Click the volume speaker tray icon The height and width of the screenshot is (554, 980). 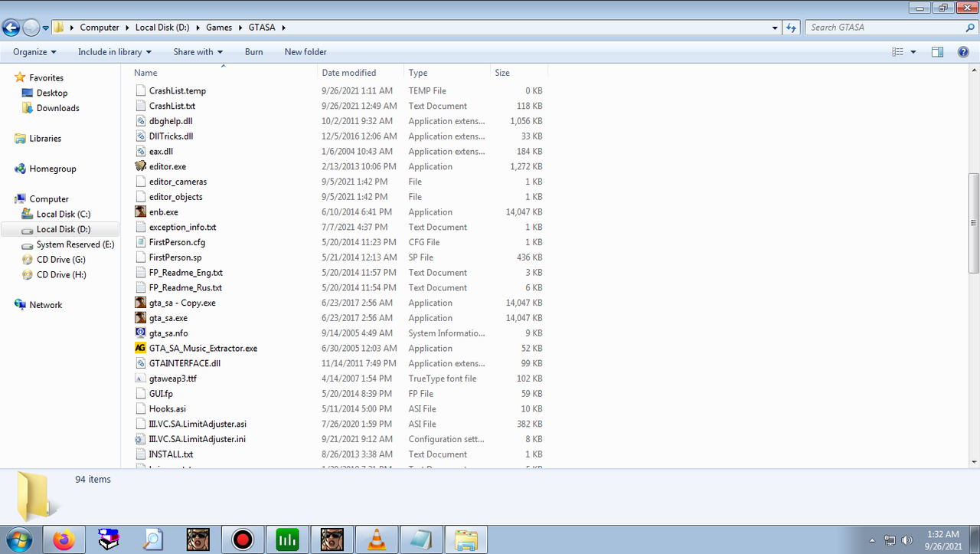click(x=907, y=540)
